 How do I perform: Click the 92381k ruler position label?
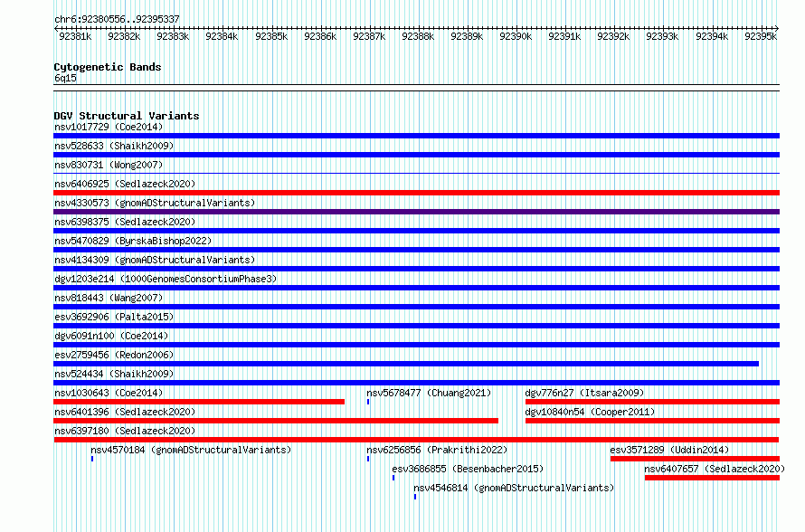click(x=75, y=36)
